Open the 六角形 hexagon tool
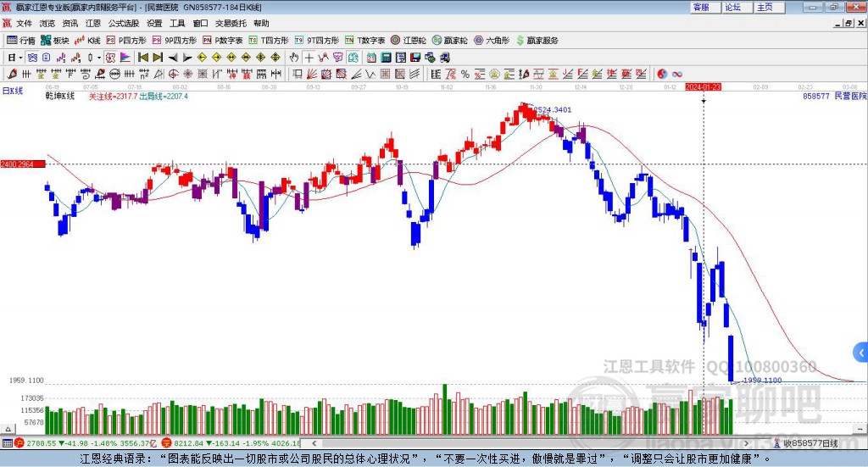 (492, 41)
